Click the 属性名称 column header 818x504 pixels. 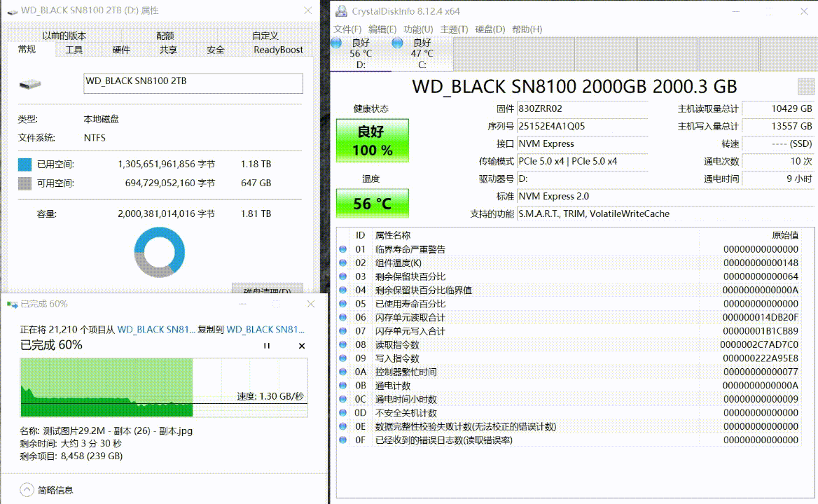point(393,235)
